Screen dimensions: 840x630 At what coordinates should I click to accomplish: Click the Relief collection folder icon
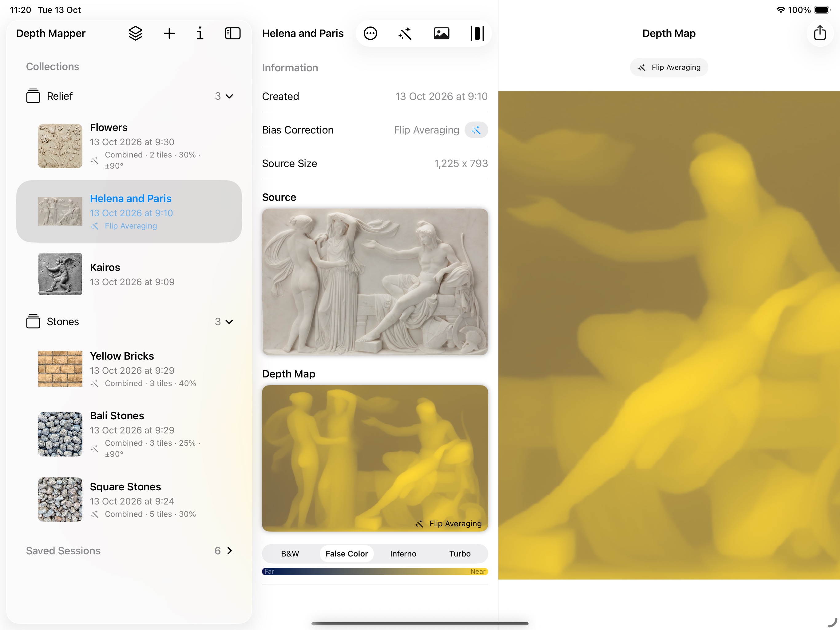(x=33, y=96)
